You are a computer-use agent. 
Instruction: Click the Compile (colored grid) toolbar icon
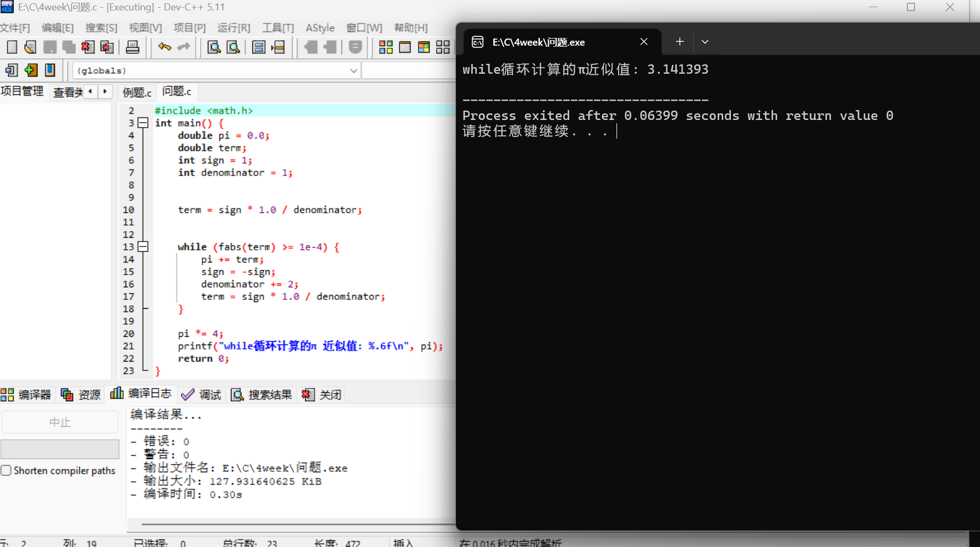coord(386,47)
